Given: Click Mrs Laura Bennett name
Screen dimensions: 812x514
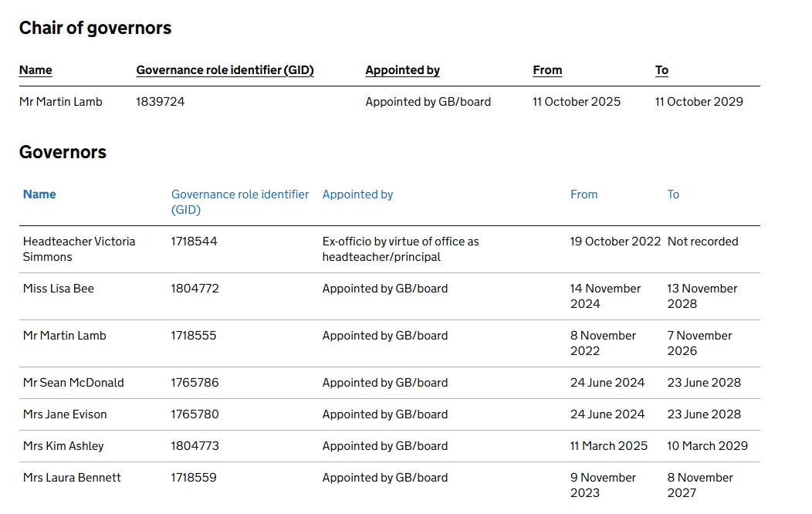Looking at the screenshot, I should 72,478.
